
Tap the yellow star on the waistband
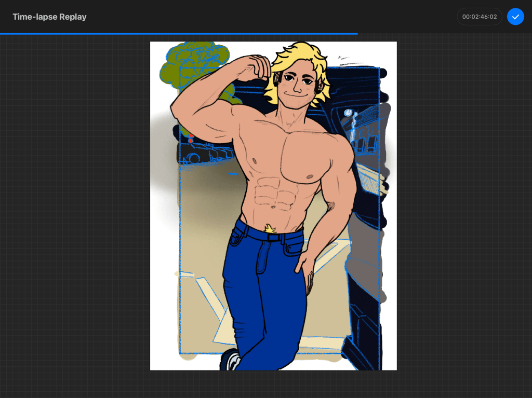pos(270,228)
